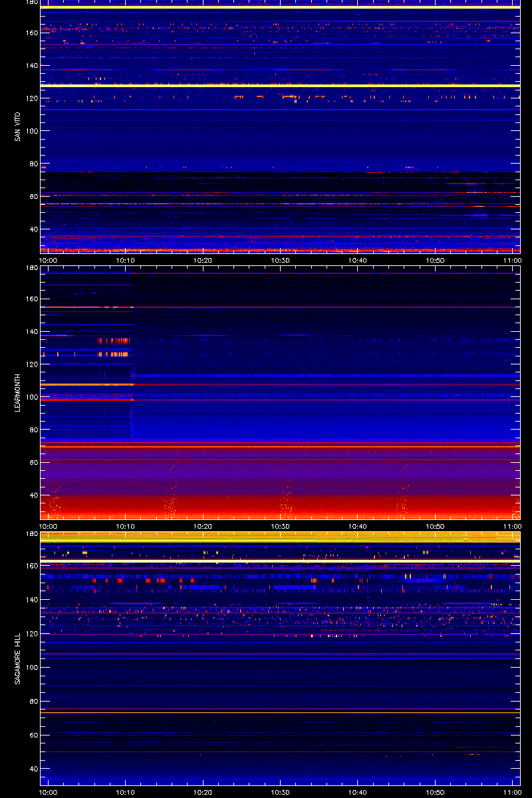Viewport: 532px width, 798px height.
Task: Select 10:20 time label under San Vito plot
Action: point(203,260)
